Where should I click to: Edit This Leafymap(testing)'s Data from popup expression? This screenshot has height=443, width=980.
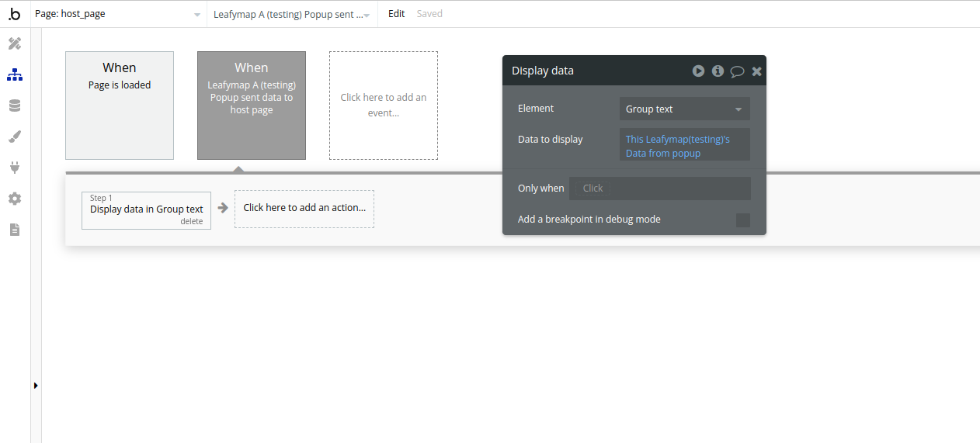(685, 146)
